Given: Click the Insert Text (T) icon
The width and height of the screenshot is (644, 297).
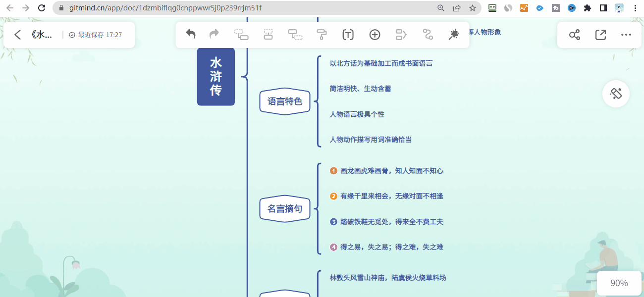Looking at the screenshot, I should point(348,35).
